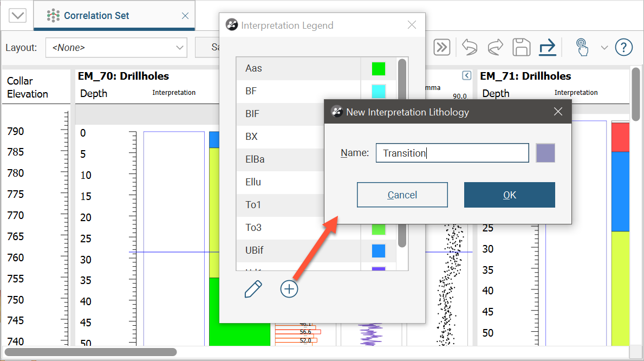The width and height of the screenshot is (644, 361).
Task: Click the export arrow icon
Action: click(x=548, y=47)
